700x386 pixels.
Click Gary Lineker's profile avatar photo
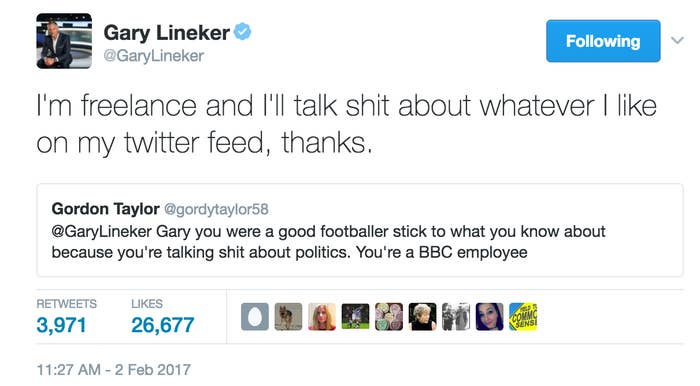click(64, 41)
